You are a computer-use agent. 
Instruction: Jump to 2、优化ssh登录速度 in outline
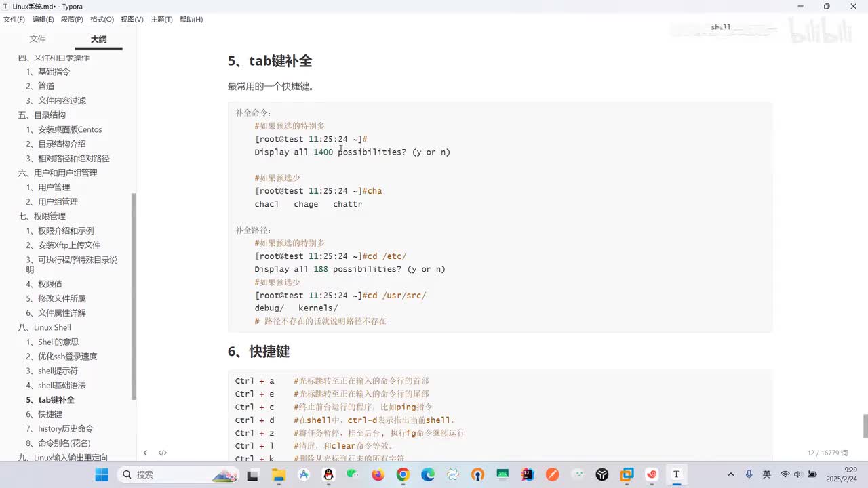coord(62,357)
